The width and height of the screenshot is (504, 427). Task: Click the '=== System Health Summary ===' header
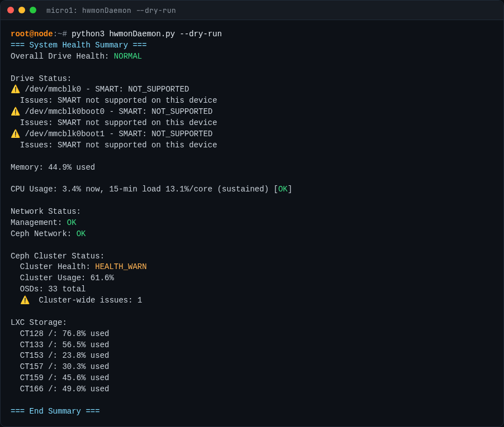click(78, 45)
